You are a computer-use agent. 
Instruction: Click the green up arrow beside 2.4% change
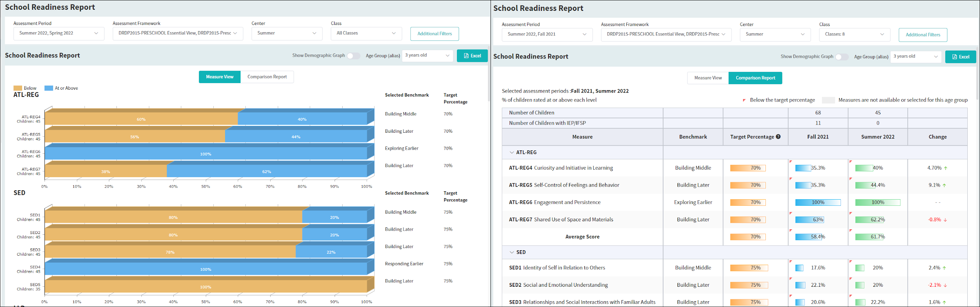944,268
